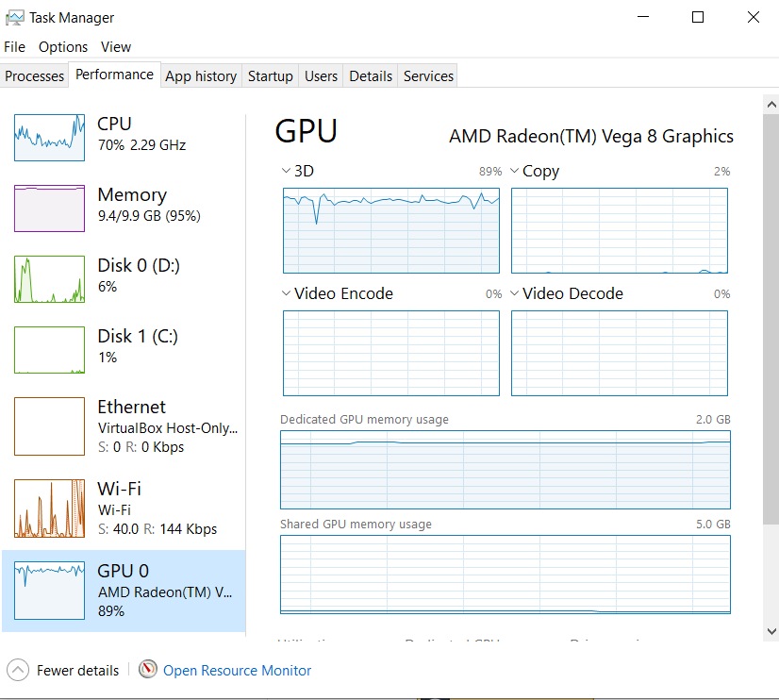Open the Services tab
The height and width of the screenshot is (700, 779).
point(428,76)
